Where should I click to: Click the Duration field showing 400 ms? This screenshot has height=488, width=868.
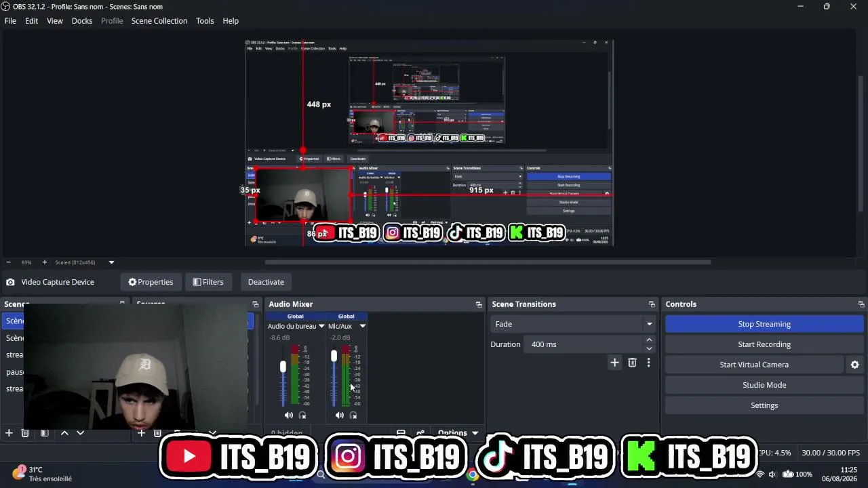[584, 344]
